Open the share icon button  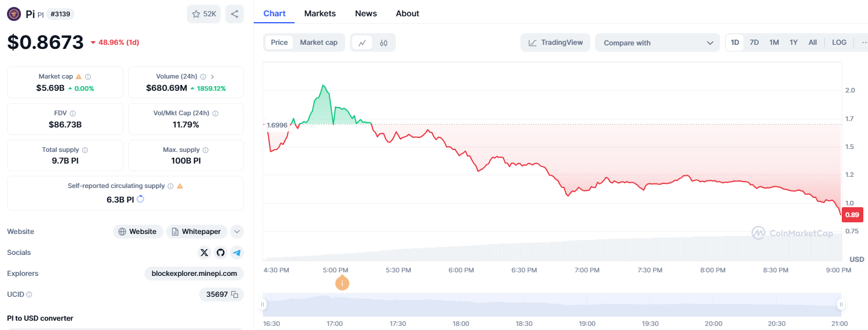click(x=235, y=14)
